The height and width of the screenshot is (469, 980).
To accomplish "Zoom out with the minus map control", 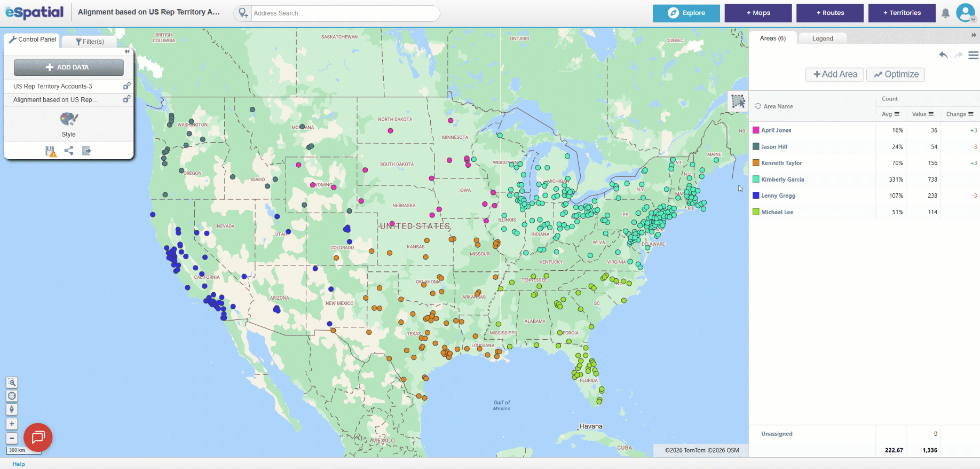I will [12, 438].
